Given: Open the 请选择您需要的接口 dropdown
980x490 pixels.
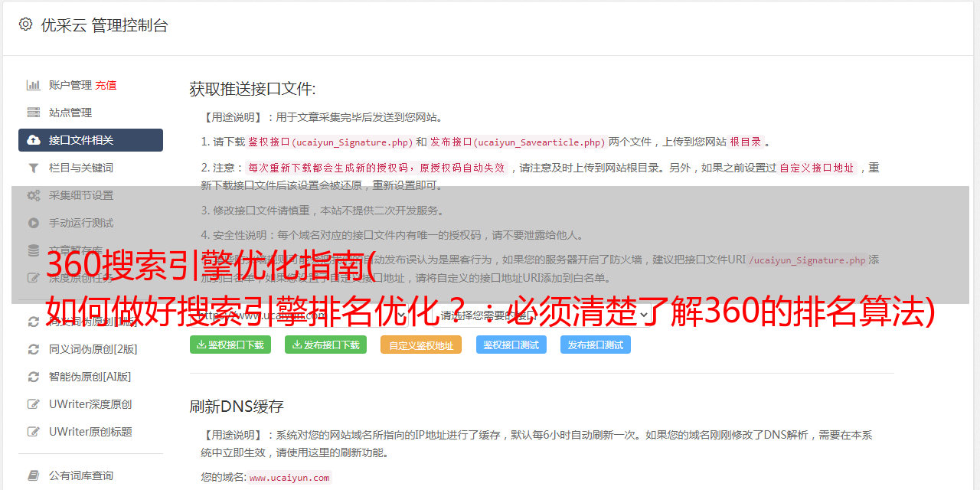Looking at the screenshot, I should click(x=544, y=314).
